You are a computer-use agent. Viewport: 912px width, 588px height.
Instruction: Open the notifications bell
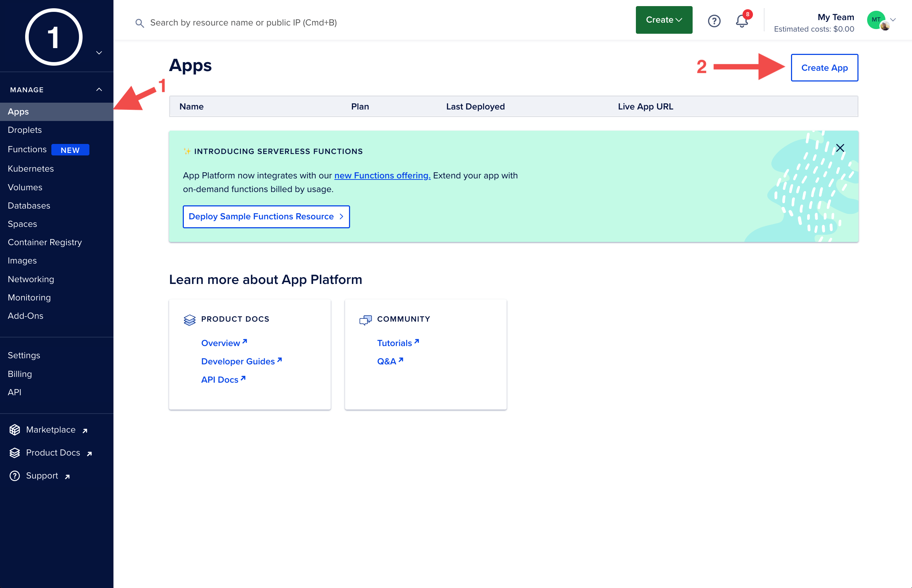(741, 20)
